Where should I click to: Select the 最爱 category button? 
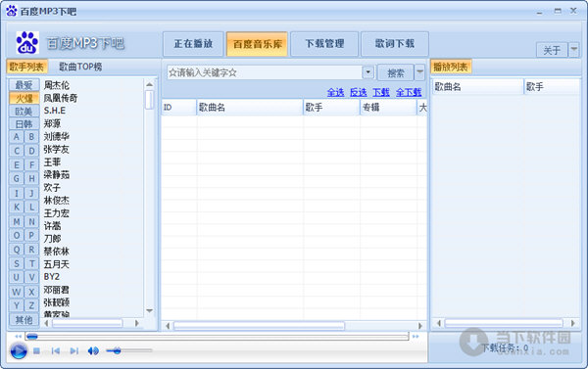(x=24, y=85)
